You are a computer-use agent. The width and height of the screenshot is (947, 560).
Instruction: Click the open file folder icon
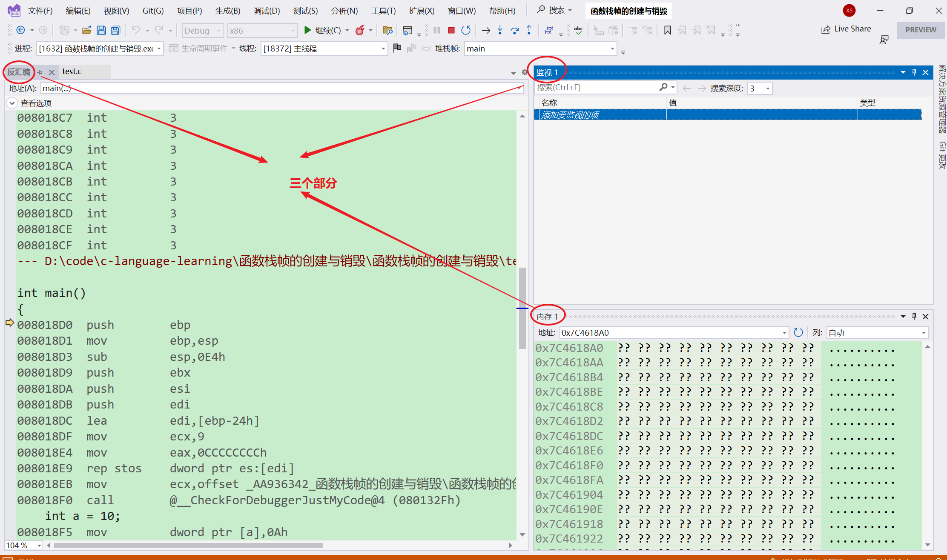point(87,30)
